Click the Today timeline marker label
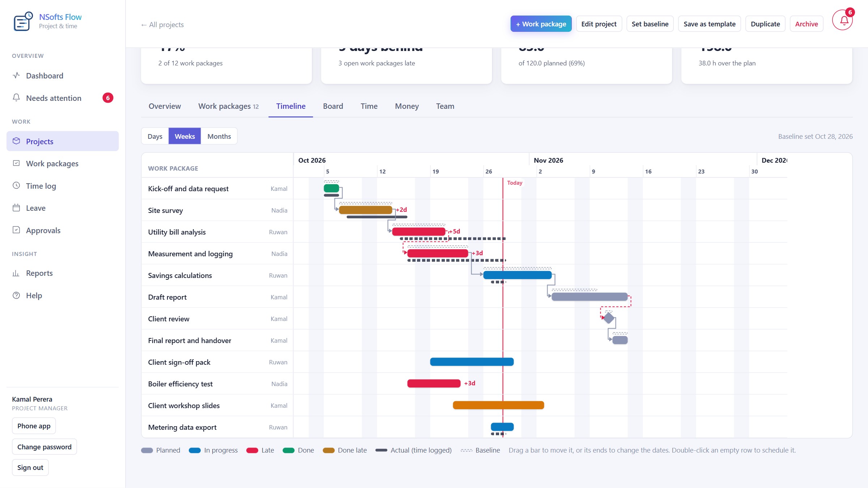The image size is (868, 488). click(x=515, y=183)
